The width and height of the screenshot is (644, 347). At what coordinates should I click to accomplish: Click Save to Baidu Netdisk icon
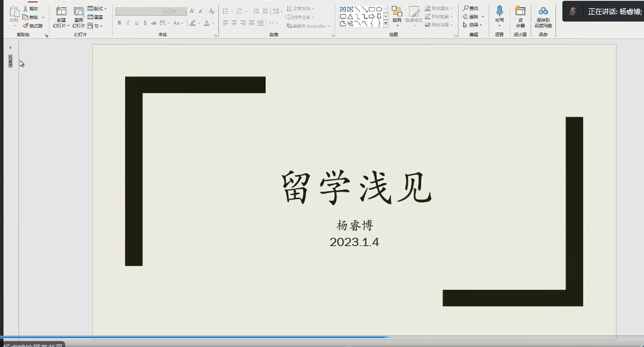click(543, 11)
